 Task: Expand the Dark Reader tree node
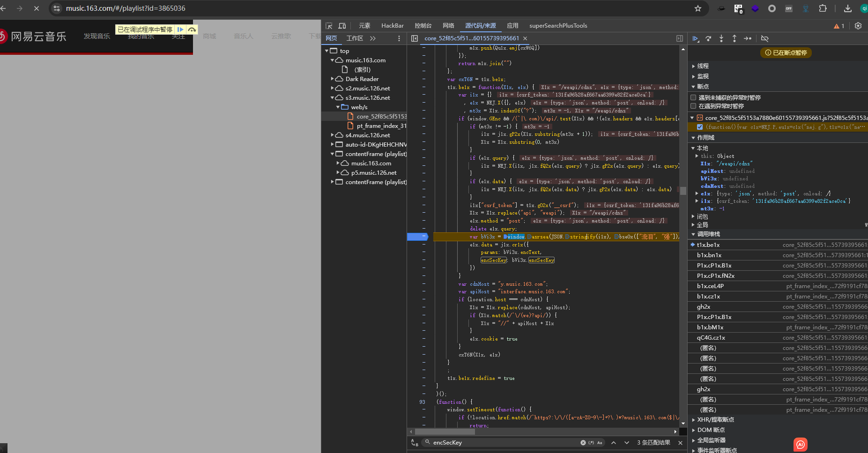tap(333, 79)
